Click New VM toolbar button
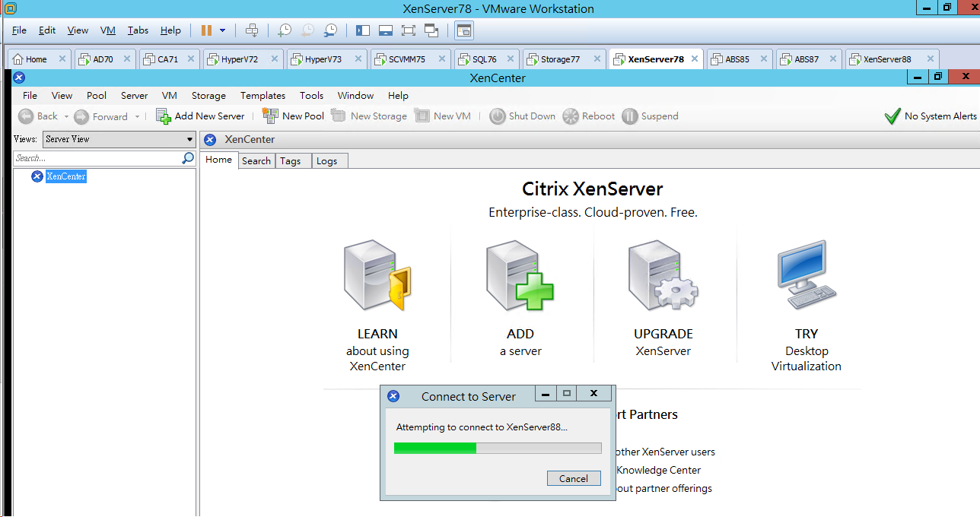This screenshot has width=980, height=517. tap(443, 116)
